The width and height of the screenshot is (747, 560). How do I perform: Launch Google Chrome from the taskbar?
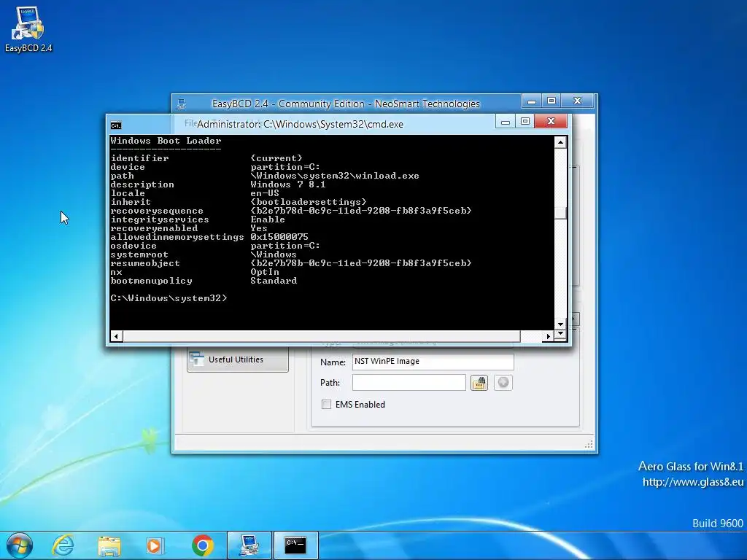(x=203, y=545)
